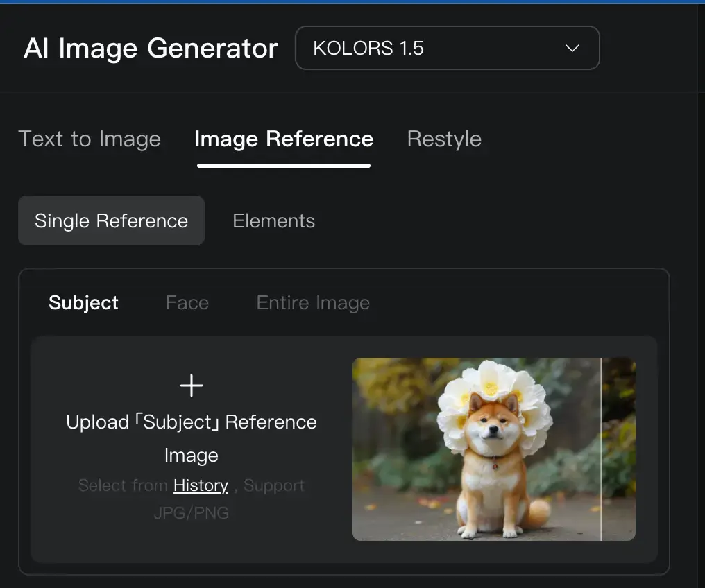Click the Upload Subject Reference Image text
Image resolution: width=705 pixels, height=588 pixels.
[192, 438]
